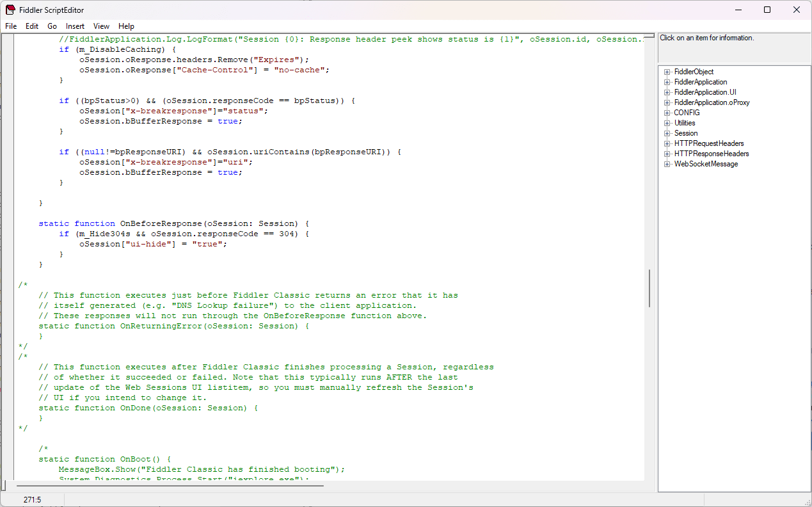Click the x-breakresponse "uri" assignment line

pyautogui.click(x=166, y=162)
